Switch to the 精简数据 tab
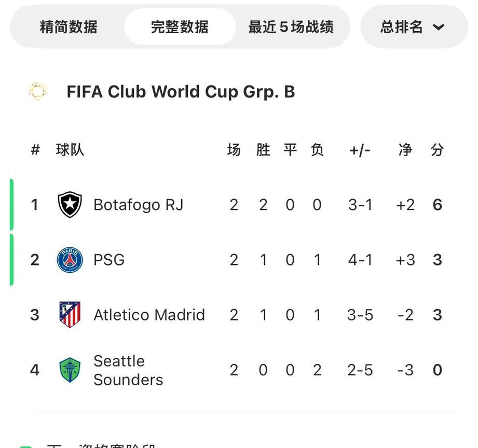This screenshot has height=448, width=478. tap(69, 27)
